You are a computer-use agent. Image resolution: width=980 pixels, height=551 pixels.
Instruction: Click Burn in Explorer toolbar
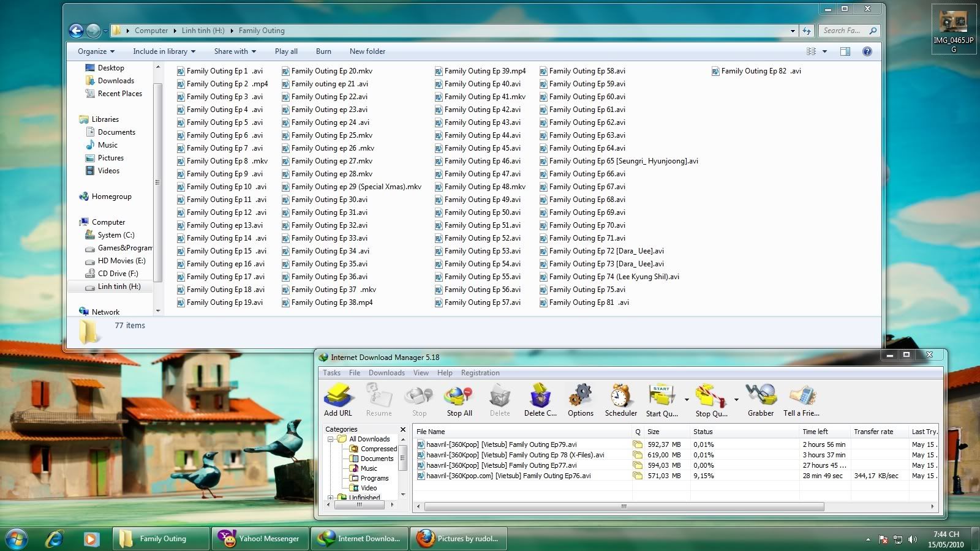click(323, 51)
